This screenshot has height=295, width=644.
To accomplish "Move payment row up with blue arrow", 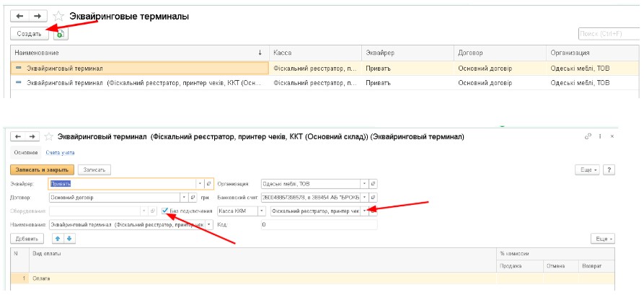I will tap(58, 238).
